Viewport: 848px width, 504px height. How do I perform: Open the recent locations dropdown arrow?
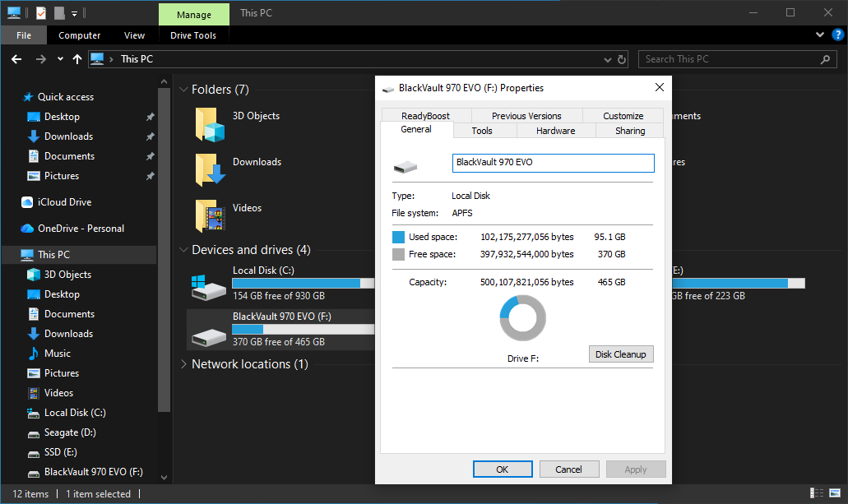pyautogui.click(x=60, y=59)
